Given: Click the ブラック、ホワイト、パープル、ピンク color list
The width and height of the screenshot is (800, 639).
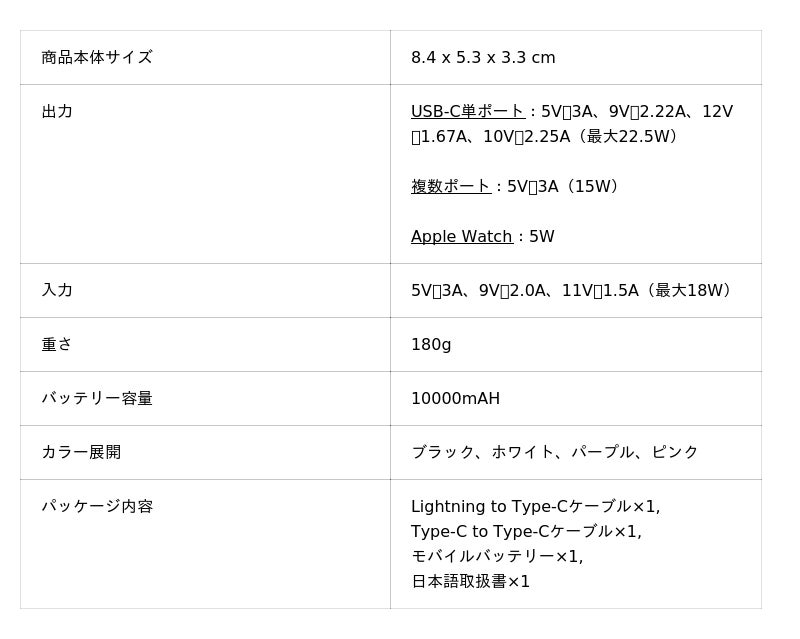Looking at the screenshot, I should coord(555,452).
